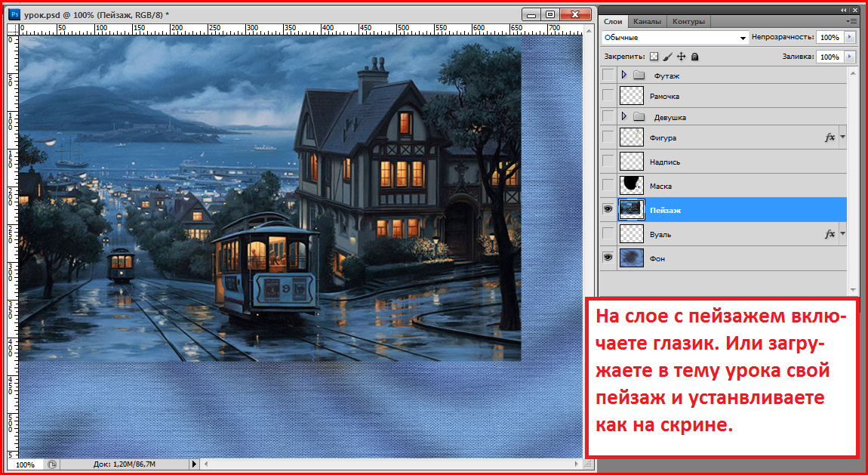This screenshot has height=475, width=868.
Task: Open the Layers panel options menu icon
Action: tap(851, 22)
